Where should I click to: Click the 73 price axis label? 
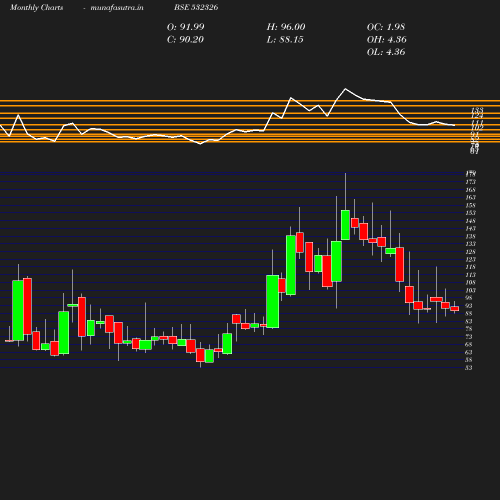[x=469, y=337]
